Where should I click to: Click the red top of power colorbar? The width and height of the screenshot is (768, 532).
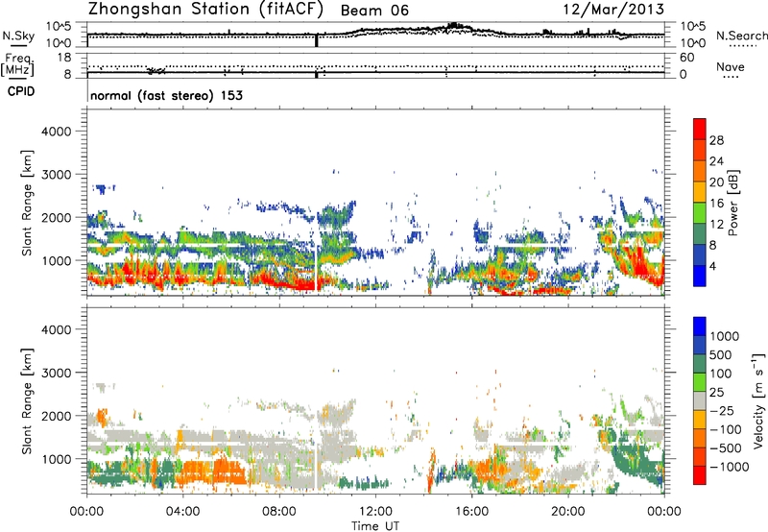coord(700,129)
